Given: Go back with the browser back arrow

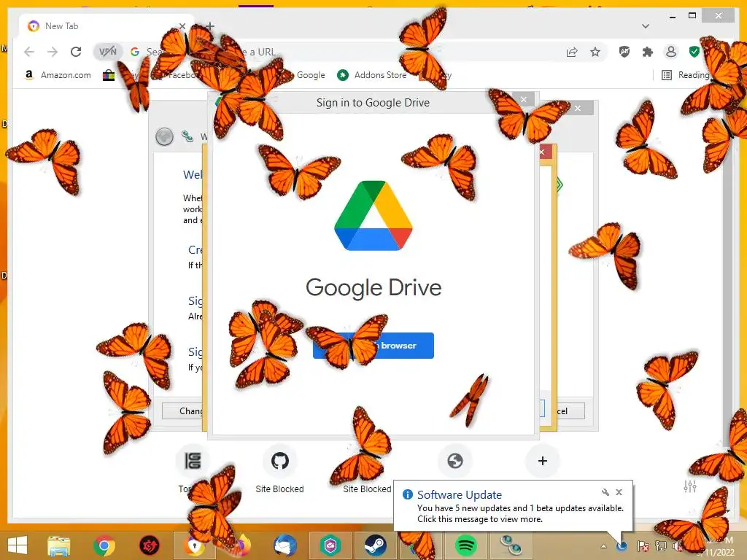Looking at the screenshot, I should 29,52.
